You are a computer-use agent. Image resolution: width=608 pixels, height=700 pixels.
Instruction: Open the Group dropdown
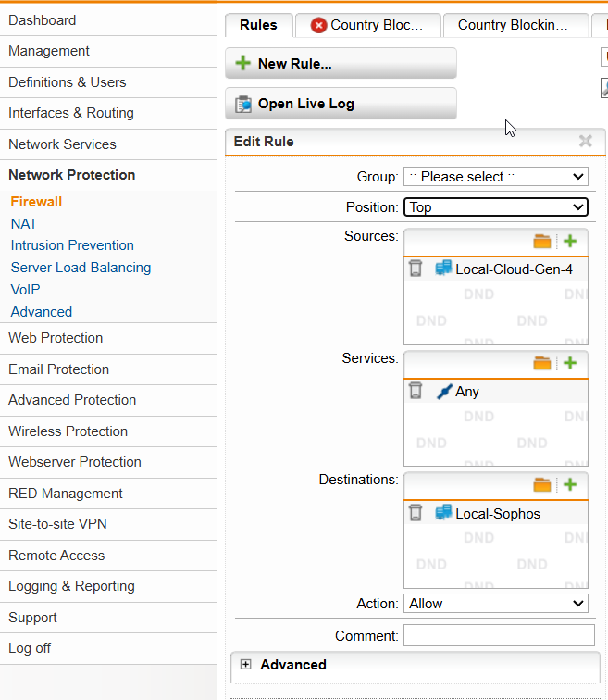click(496, 177)
